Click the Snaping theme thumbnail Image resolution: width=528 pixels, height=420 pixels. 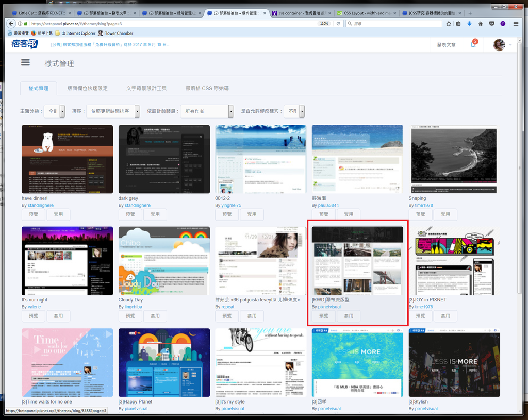pos(454,159)
